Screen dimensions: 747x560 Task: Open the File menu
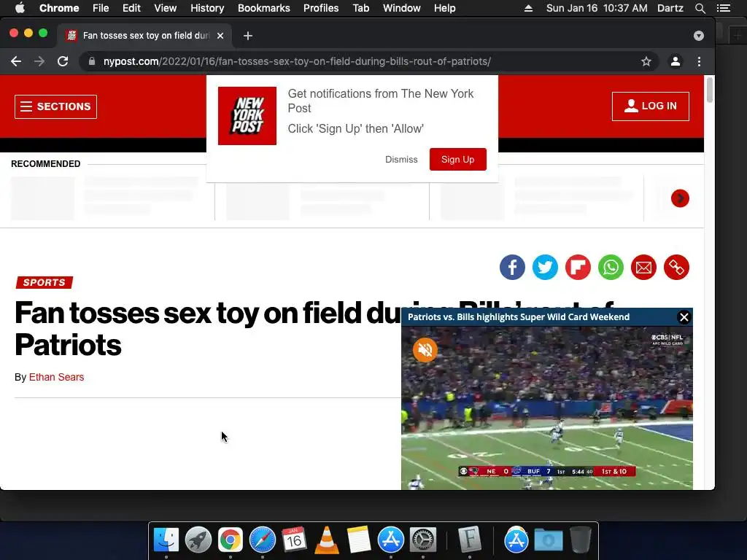point(101,8)
